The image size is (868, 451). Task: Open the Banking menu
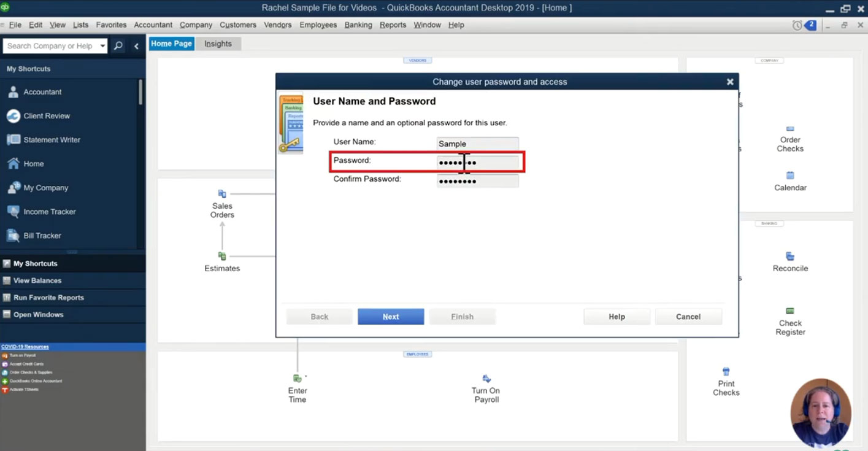tap(358, 25)
